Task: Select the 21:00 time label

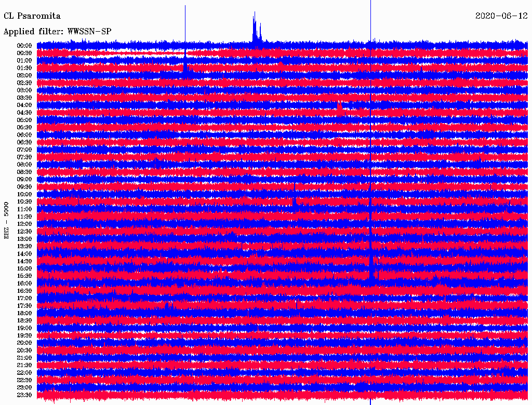Action: coord(24,358)
